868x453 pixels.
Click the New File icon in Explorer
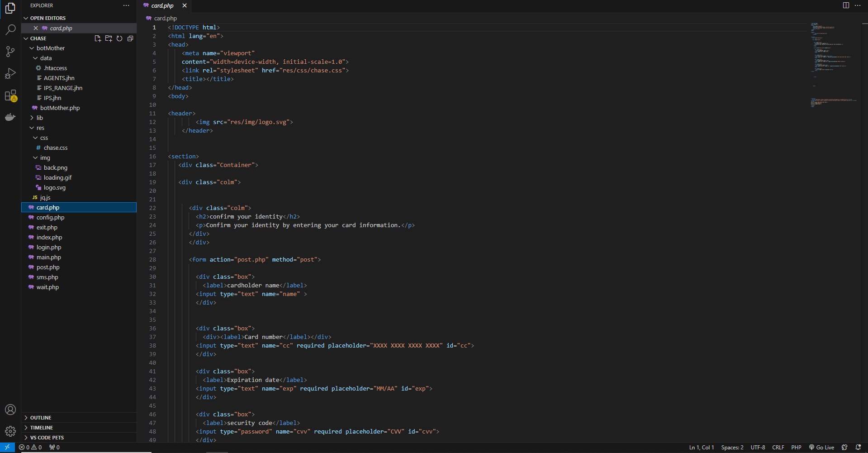click(98, 38)
